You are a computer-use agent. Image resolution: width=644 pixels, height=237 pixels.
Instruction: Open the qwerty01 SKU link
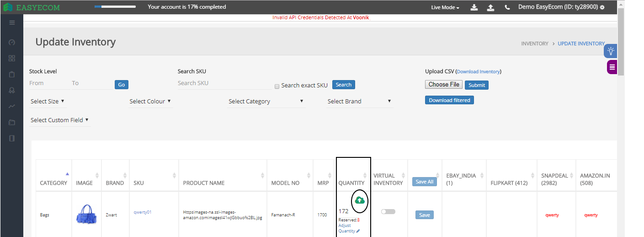143,212
